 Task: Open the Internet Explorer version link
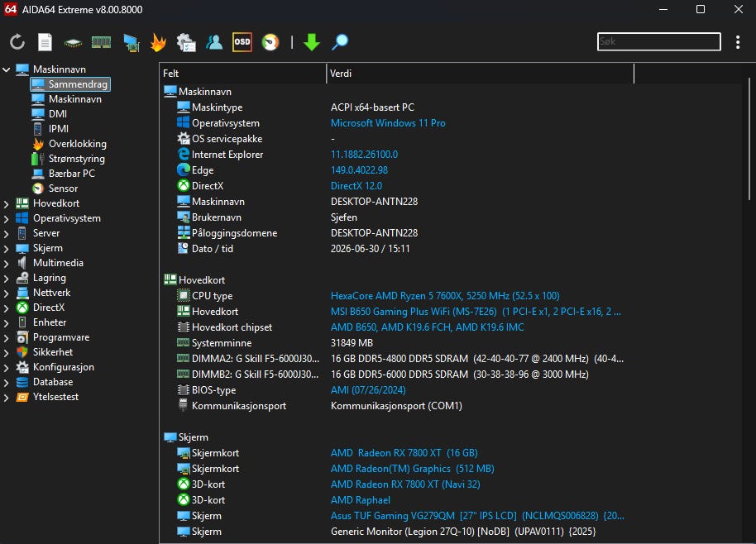[364, 155]
